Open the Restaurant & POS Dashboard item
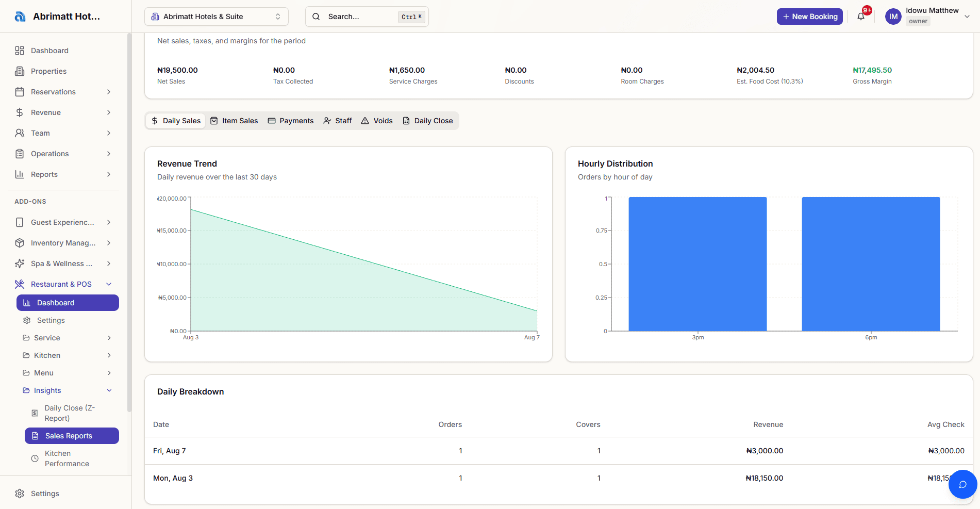The height and width of the screenshot is (509, 980). pos(68,303)
